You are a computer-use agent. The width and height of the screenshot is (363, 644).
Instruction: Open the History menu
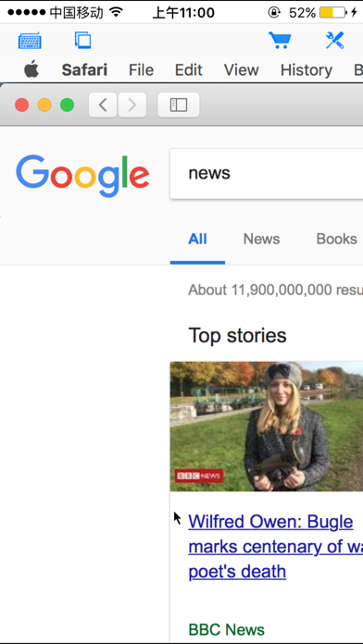click(x=307, y=70)
